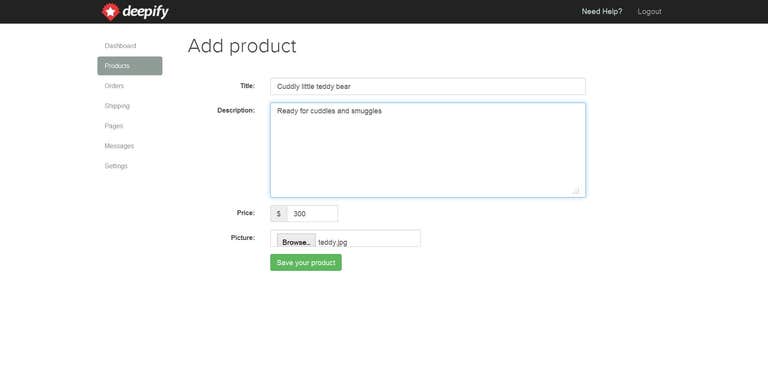Click the Price: field label
The image size is (768, 381).
[246, 213]
